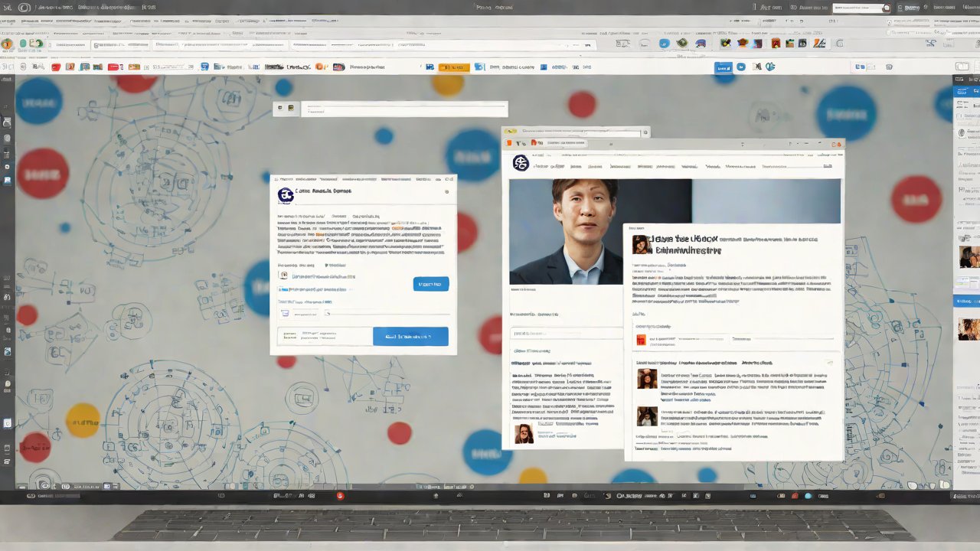Click the small square icon beside the dialog slider
The image size is (980, 551).
tap(285, 313)
